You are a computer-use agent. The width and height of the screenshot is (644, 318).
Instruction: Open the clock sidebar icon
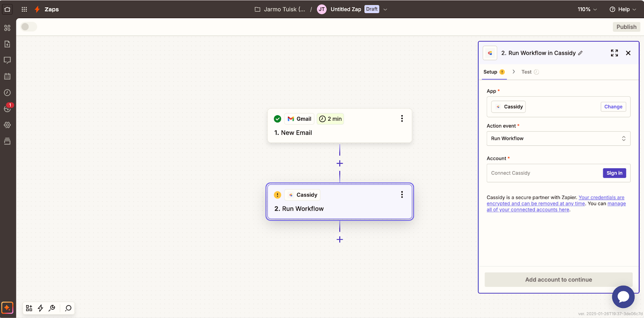pos(7,93)
